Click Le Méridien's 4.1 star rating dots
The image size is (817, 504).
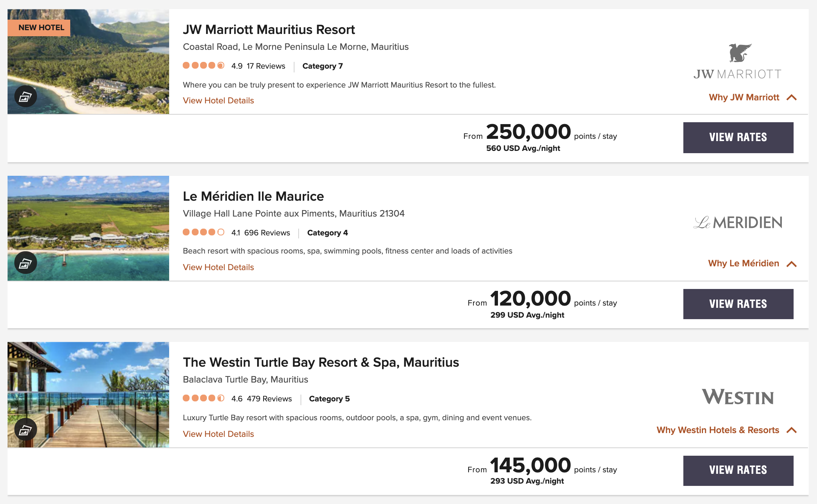click(x=203, y=232)
